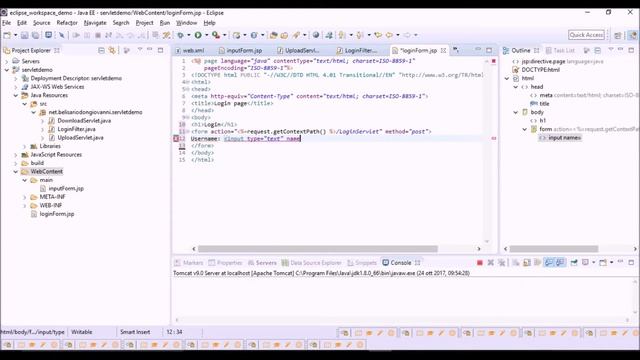Click the New file toolbar icon
The image size is (640, 360).
(x=7, y=35)
